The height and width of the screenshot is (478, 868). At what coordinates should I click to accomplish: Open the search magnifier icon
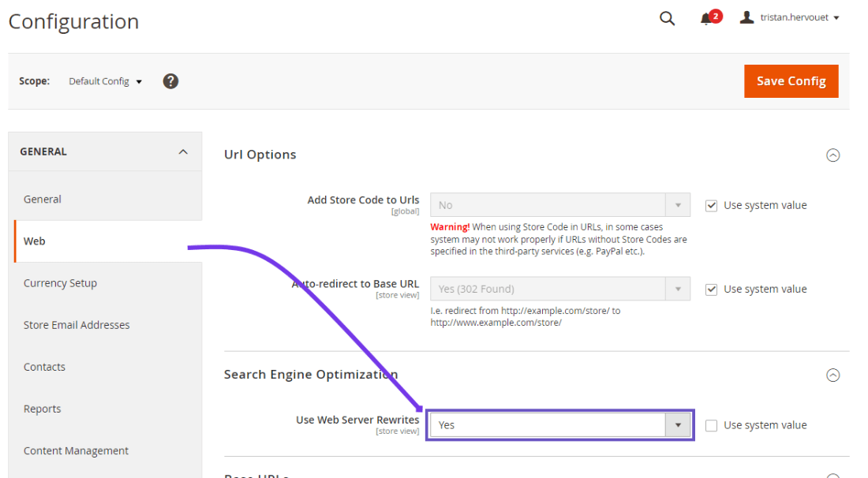coord(667,18)
